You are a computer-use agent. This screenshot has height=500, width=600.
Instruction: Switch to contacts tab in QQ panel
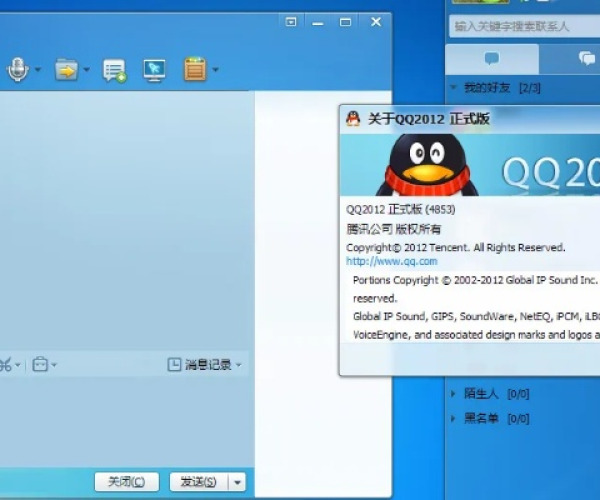pyautogui.click(x=492, y=59)
